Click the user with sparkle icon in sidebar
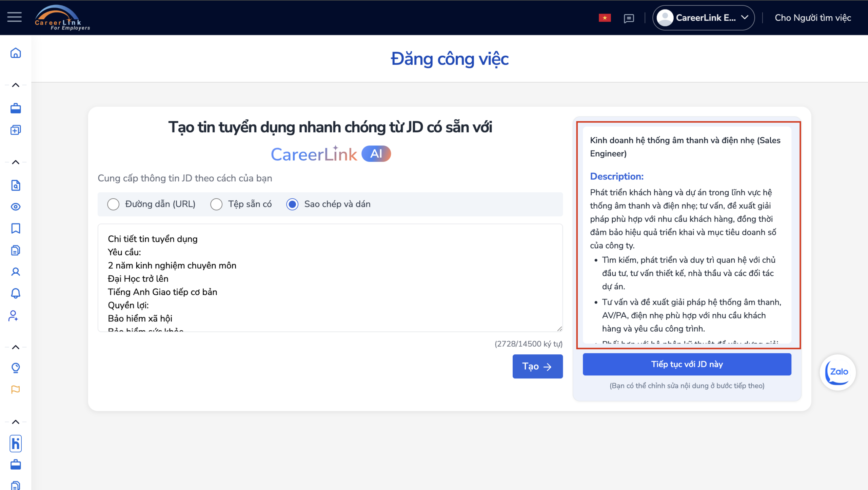The width and height of the screenshot is (868, 490). coord(14,316)
